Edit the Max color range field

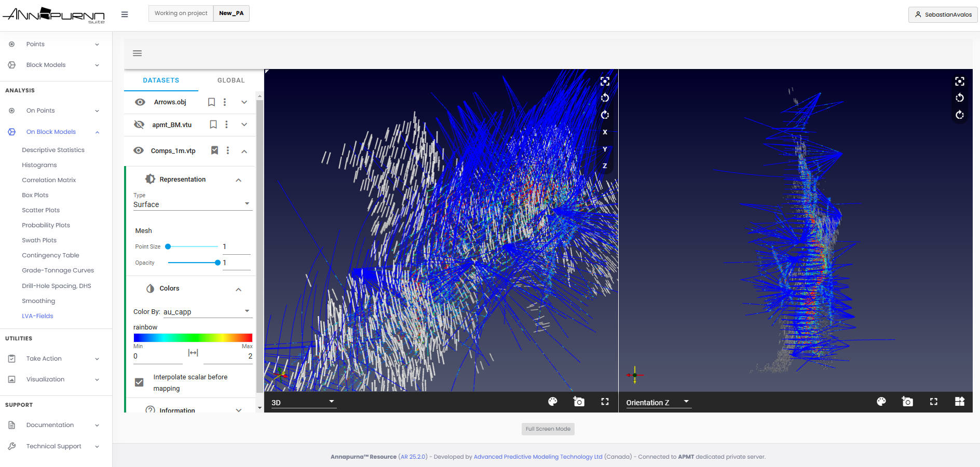(228, 356)
